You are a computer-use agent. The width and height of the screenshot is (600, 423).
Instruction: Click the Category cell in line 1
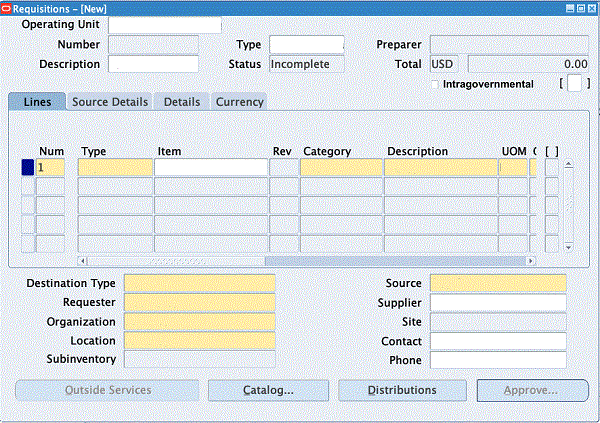[341, 167]
